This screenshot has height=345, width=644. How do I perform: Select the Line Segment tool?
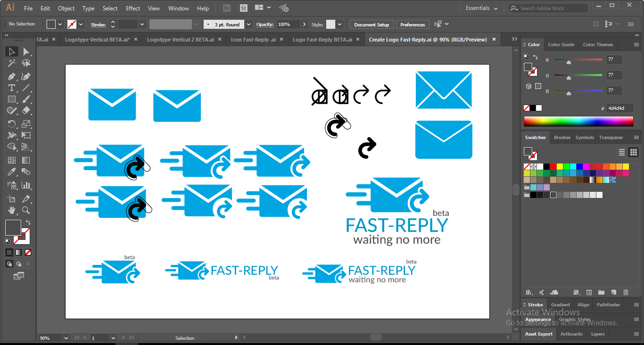click(26, 88)
